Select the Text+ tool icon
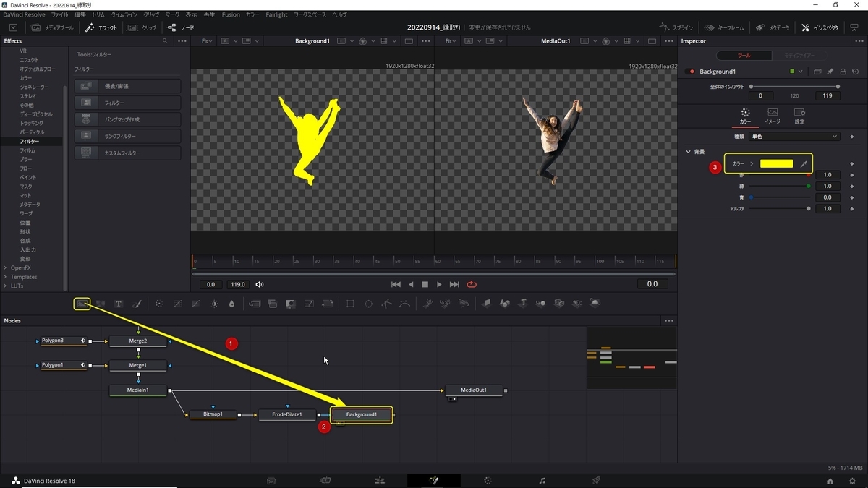Image resolution: width=868 pixels, height=488 pixels. (x=119, y=304)
